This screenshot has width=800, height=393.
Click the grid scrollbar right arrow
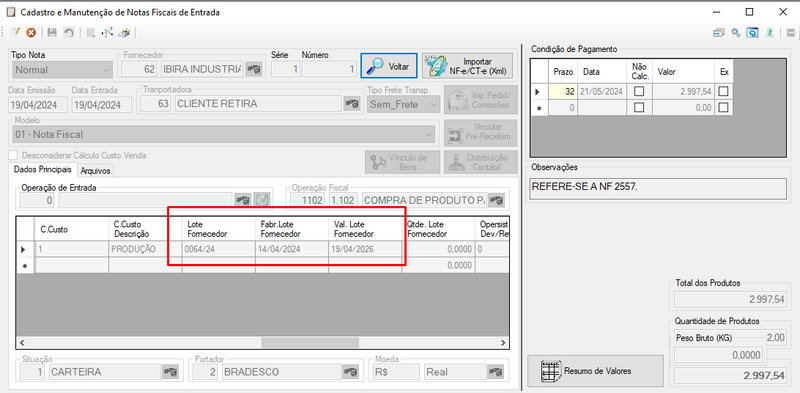coord(503,342)
